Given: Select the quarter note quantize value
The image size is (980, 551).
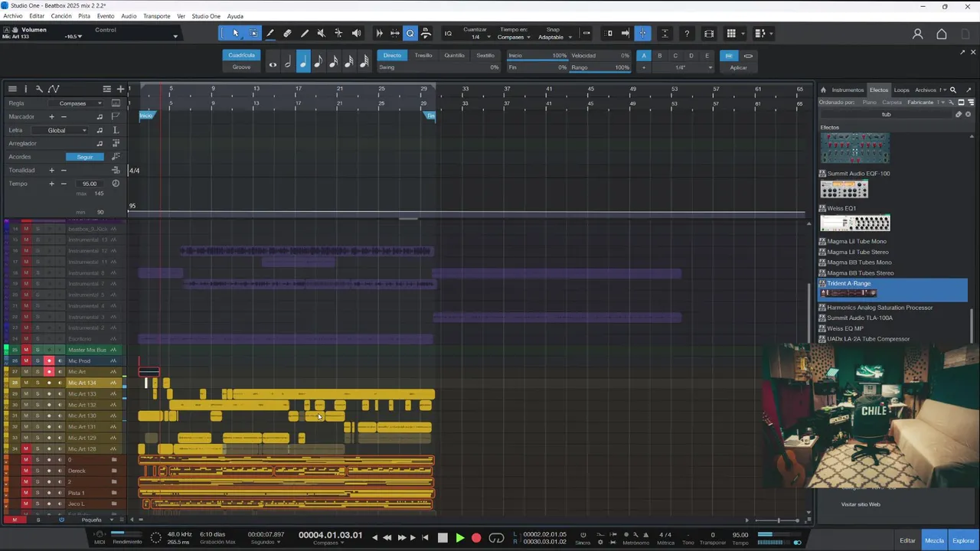Looking at the screenshot, I should pyautogui.click(x=303, y=63).
